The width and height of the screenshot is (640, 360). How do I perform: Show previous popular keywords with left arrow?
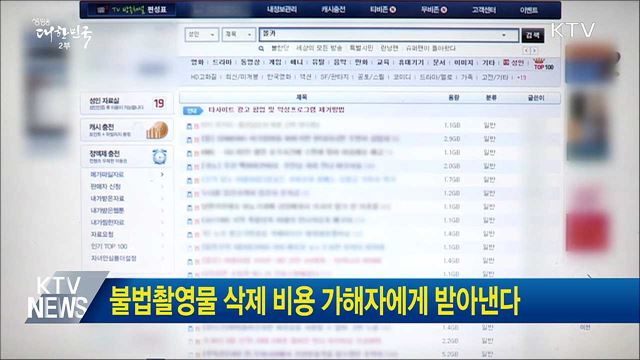(x=527, y=51)
